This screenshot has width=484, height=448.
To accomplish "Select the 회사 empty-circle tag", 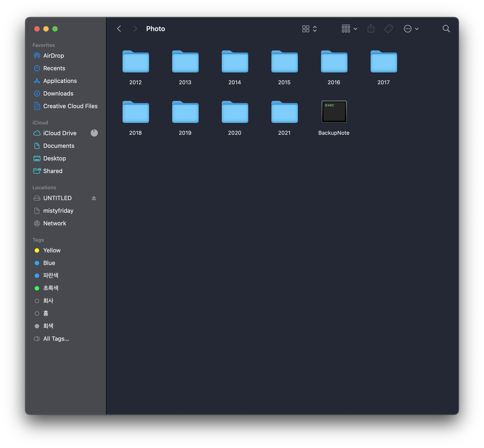I will (x=37, y=301).
